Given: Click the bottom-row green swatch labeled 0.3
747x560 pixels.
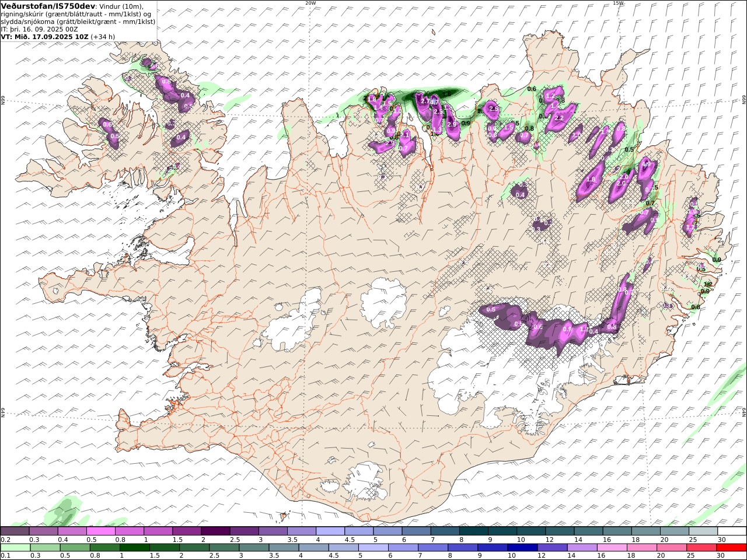Looking at the screenshot, I should [x=45, y=548].
